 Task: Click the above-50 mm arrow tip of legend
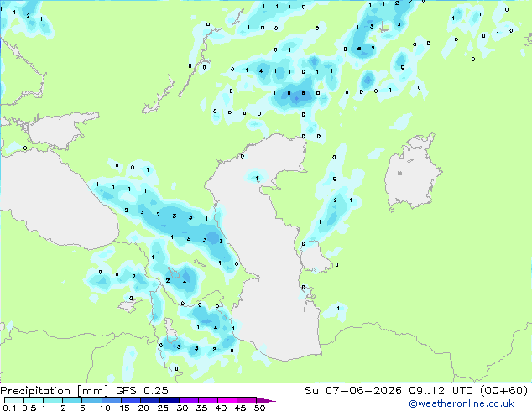pos(266,400)
